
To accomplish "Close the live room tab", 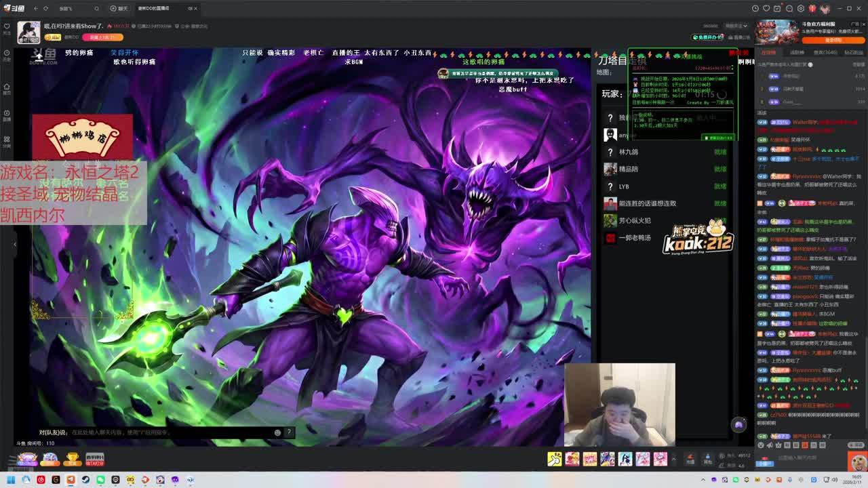I will coord(197,8).
